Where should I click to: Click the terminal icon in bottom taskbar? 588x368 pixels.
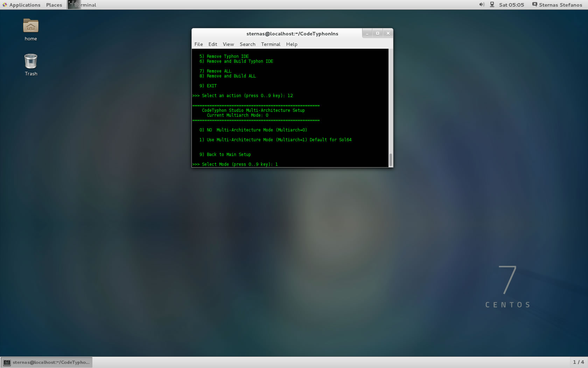tap(7, 362)
